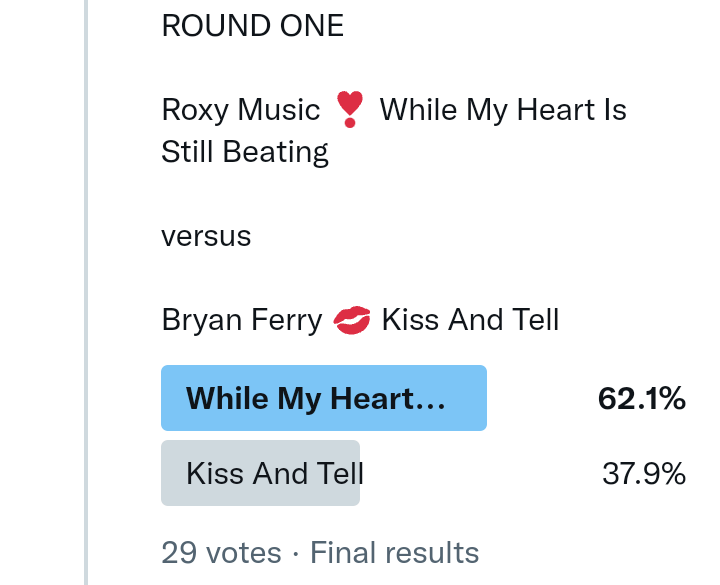
Task: Click the dot separator after 29 votes
Action: coord(296,553)
